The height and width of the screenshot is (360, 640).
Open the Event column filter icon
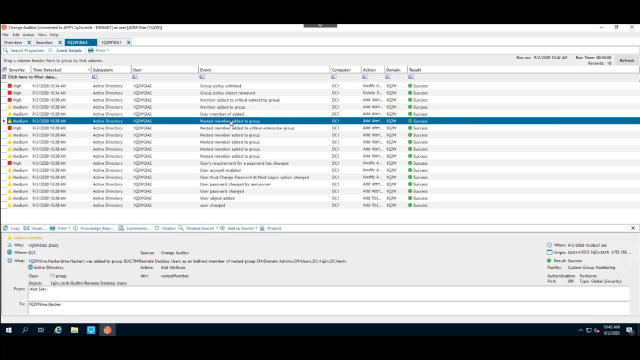tap(202, 77)
